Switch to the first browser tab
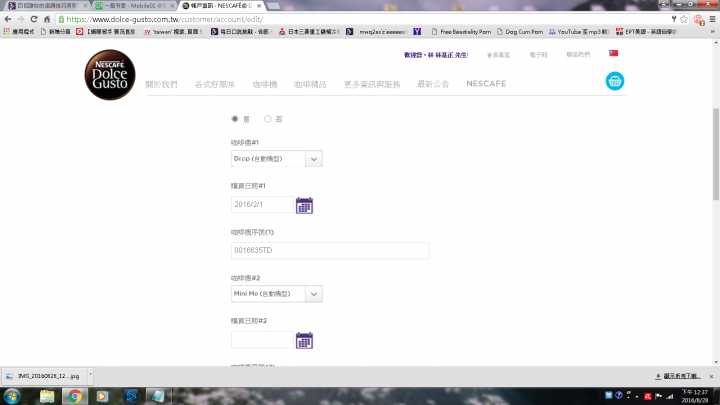This screenshot has width=720, height=405. [x=46, y=6]
